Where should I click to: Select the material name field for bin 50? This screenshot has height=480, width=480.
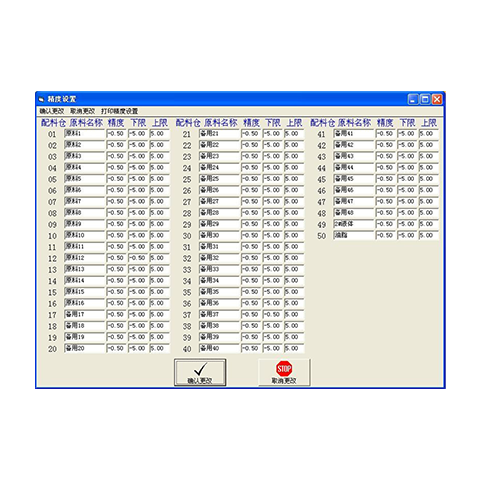pyautogui.click(x=354, y=235)
